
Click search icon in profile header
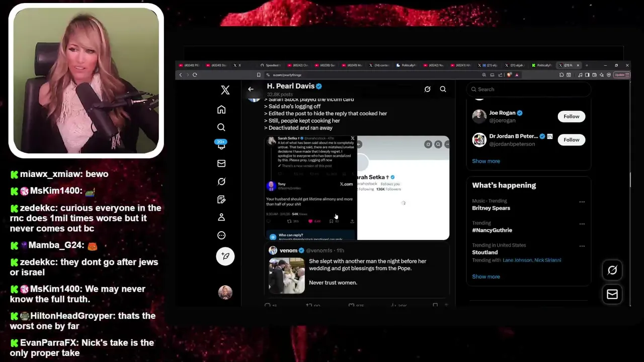tap(443, 89)
